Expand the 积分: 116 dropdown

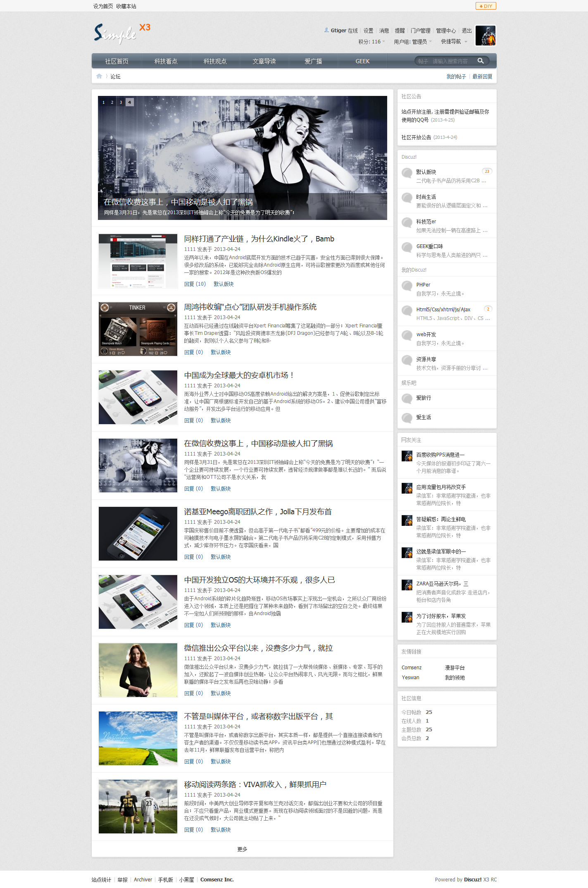(371, 41)
